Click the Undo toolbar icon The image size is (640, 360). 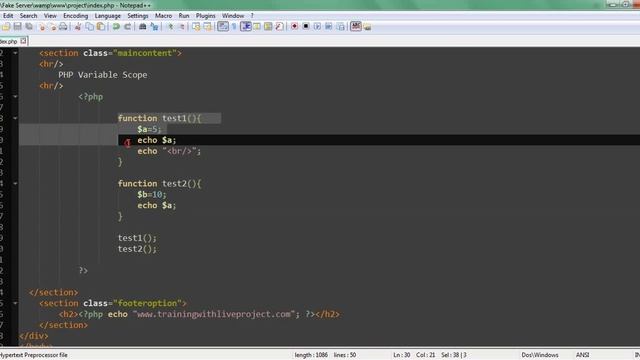click(x=116, y=27)
